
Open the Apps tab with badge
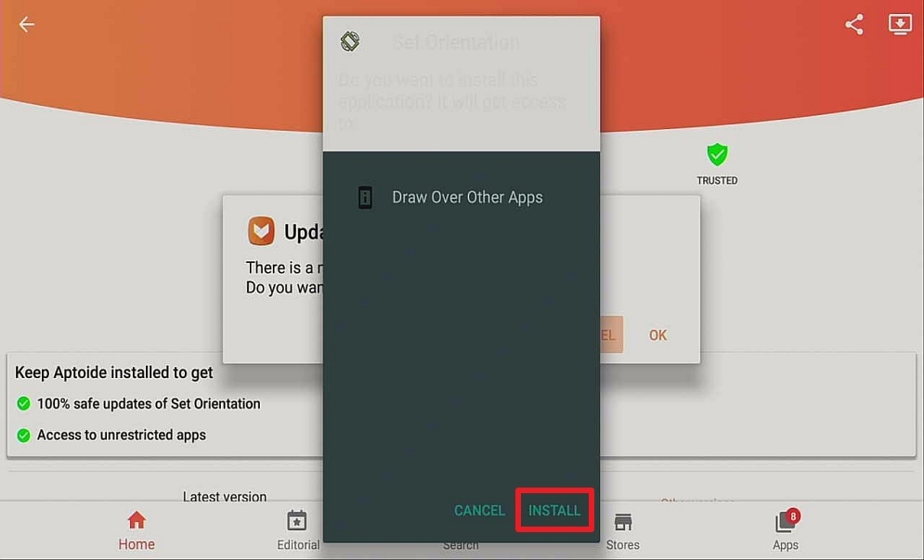pos(786,530)
